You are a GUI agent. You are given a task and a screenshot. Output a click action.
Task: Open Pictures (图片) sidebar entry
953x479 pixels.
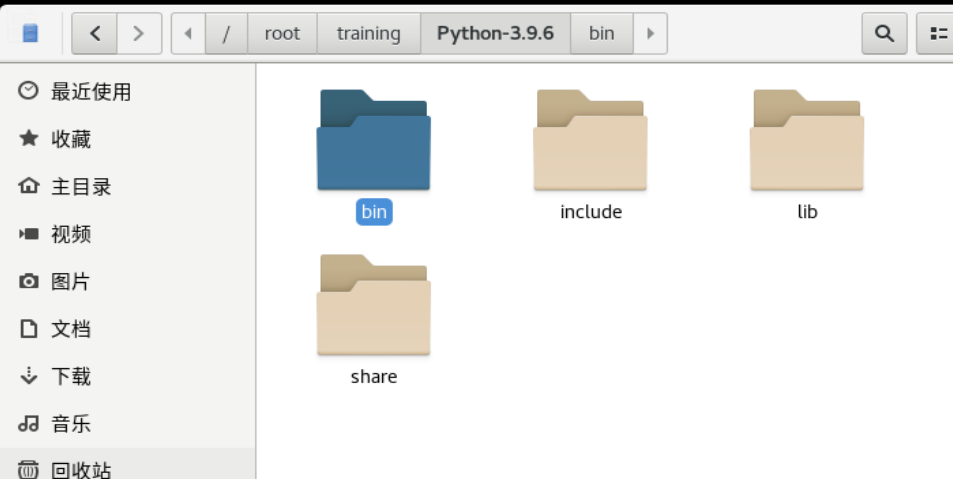(x=70, y=282)
